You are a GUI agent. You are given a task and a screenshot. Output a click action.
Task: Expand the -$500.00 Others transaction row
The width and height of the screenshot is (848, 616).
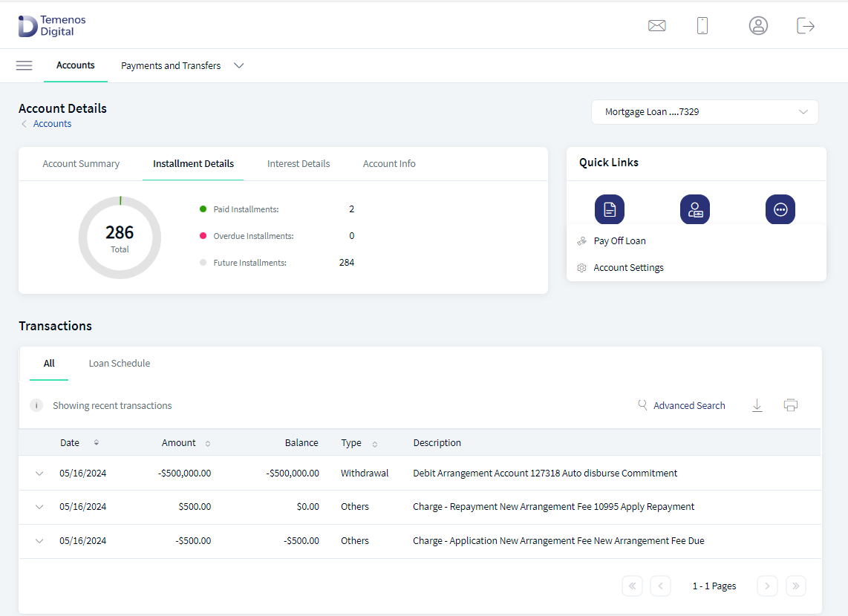click(x=39, y=541)
